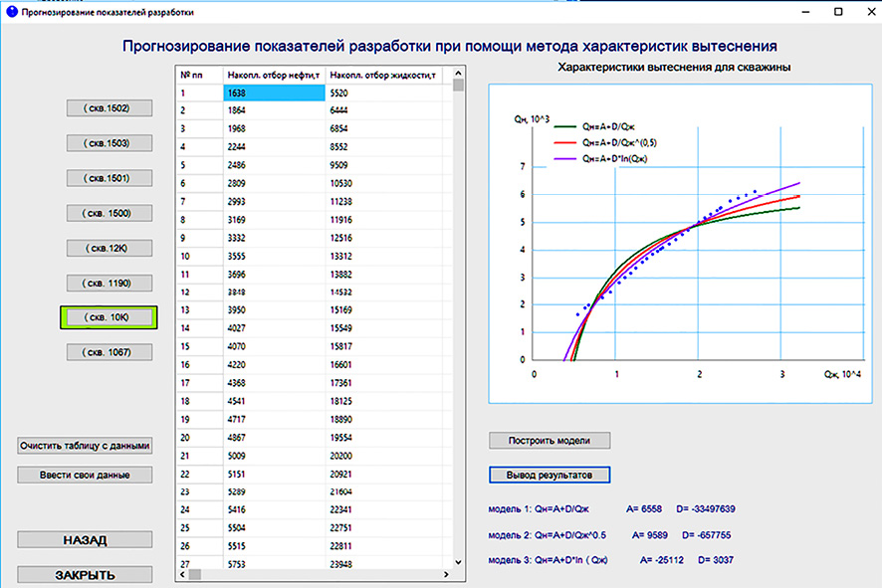
Task: Select well скв. 1190
Action: (x=110, y=283)
